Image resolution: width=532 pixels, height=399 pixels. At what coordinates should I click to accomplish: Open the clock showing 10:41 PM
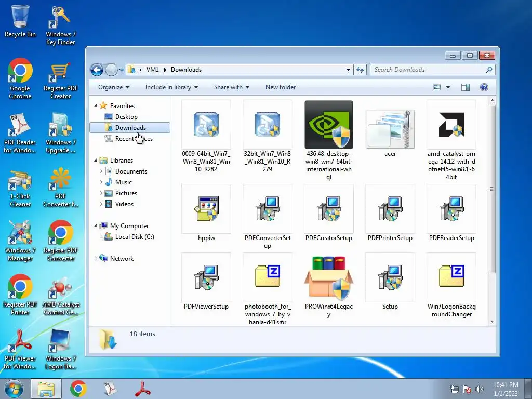506,389
